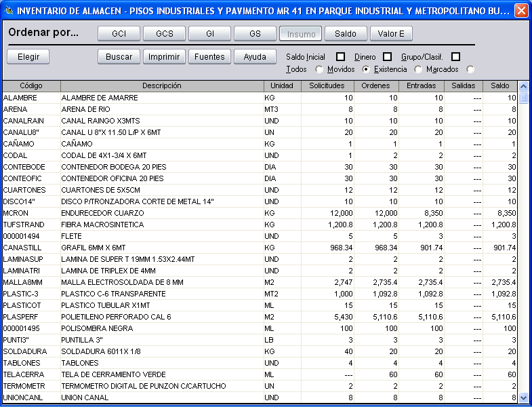Viewport: 532px width, 407px height.
Task: Sort inventory by GCS
Action: click(164, 34)
